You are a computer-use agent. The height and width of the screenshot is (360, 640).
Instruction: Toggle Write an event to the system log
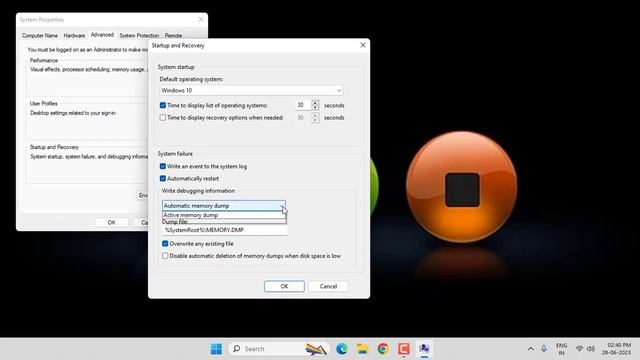click(163, 166)
